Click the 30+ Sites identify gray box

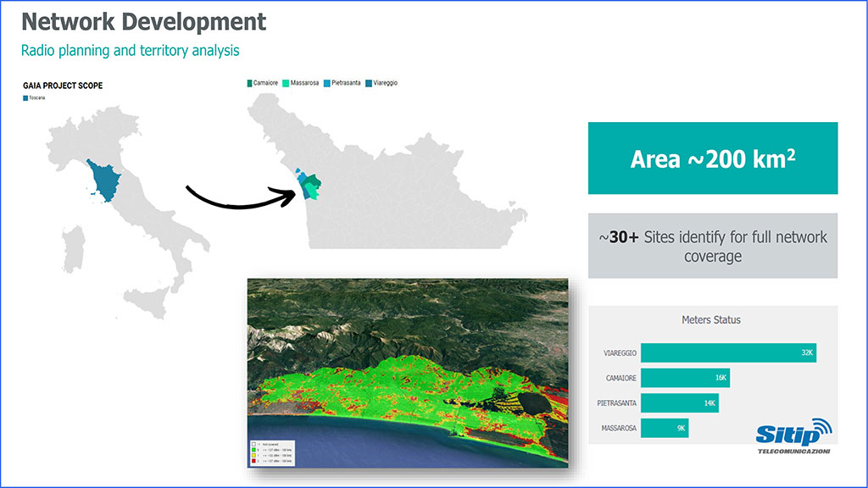click(x=712, y=246)
